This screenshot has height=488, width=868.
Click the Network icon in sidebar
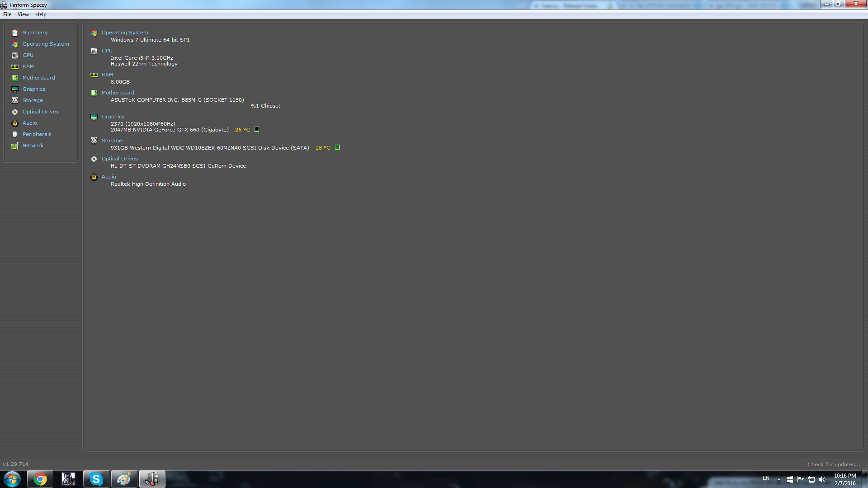tap(15, 146)
